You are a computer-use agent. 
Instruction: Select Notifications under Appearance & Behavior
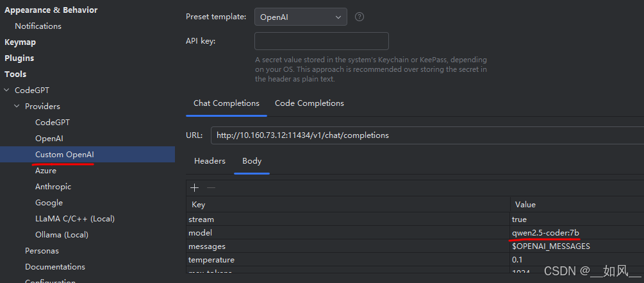(x=38, y=26)
